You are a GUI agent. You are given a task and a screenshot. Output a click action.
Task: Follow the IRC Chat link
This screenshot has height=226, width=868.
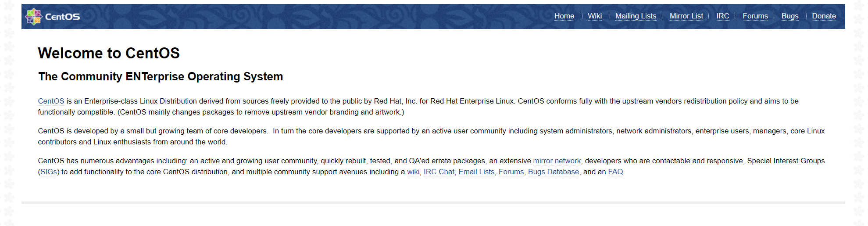[x=439, y=172]
